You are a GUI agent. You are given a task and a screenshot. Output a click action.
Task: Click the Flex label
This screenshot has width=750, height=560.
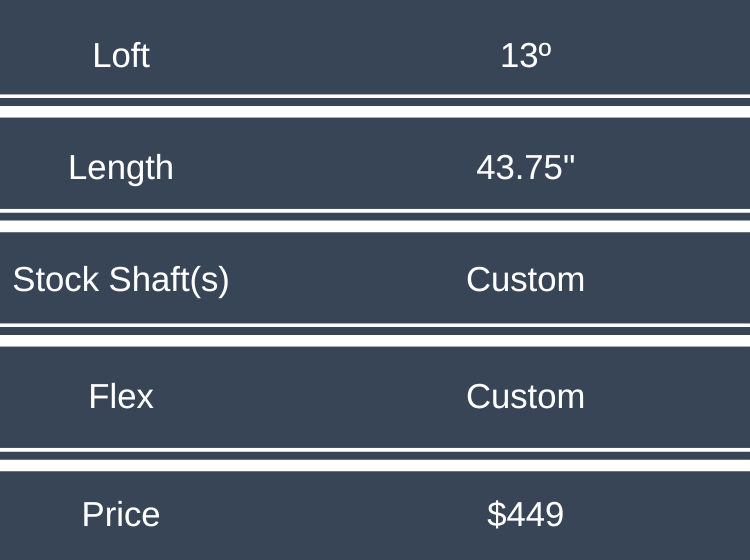[x=121, y=397]
